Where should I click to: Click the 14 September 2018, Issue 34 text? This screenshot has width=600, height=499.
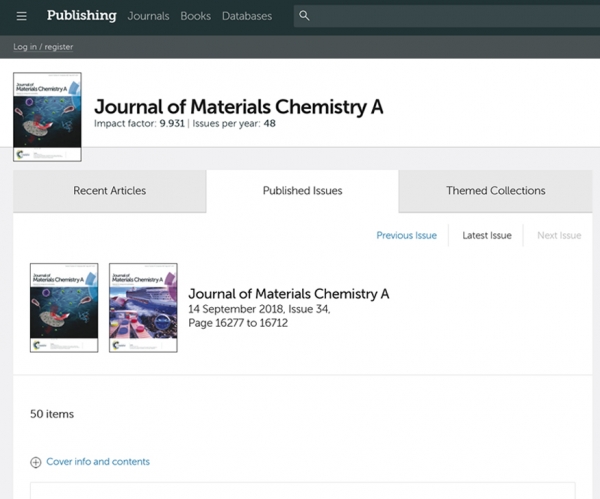pyautogui.click(x=259, y=309)
